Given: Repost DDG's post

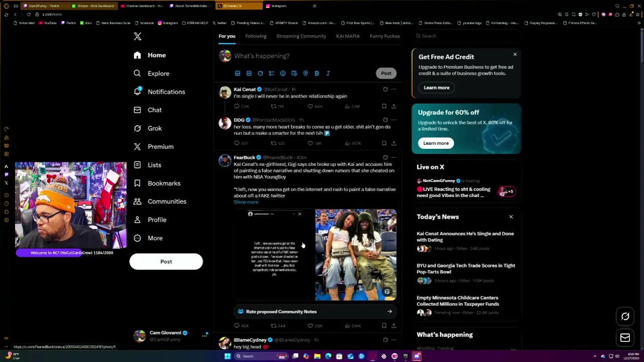Looking at the screenshot, I should [277, 143].
